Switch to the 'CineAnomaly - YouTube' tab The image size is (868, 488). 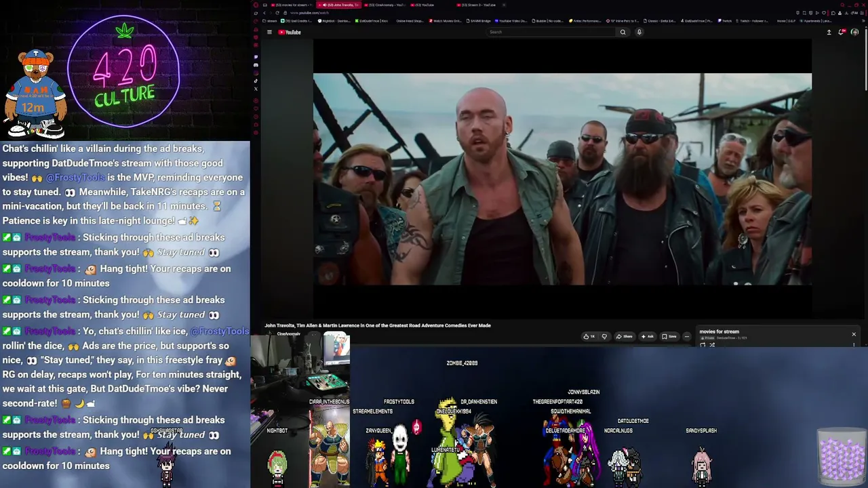(385, 5)
